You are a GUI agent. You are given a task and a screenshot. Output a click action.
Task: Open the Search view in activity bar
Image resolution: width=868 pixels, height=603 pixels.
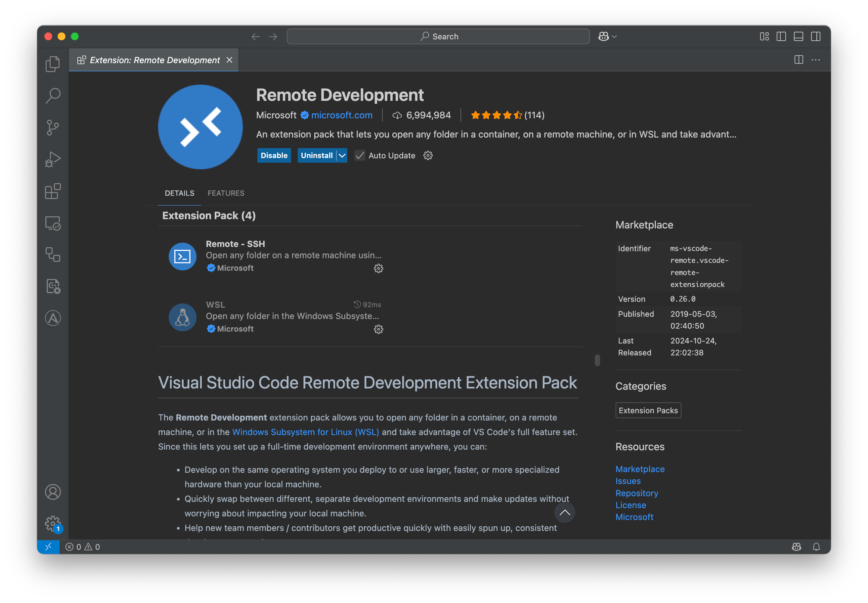coord(53,96)
